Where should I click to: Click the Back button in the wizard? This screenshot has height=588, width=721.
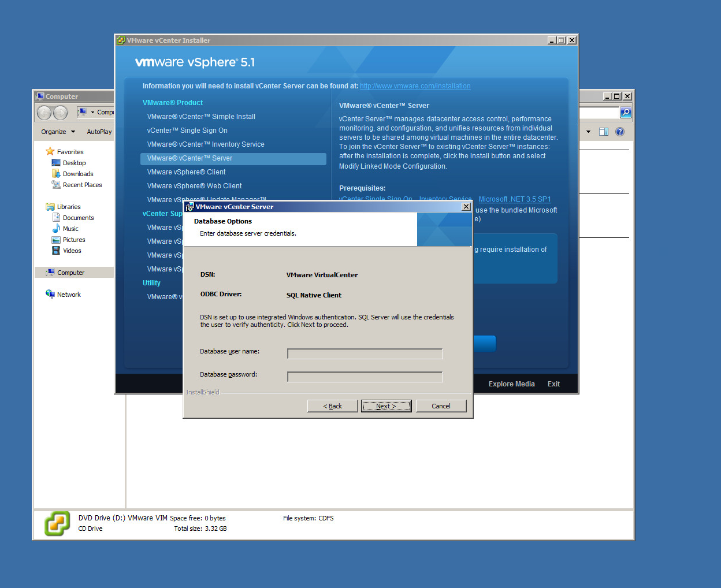coord(332,406)
